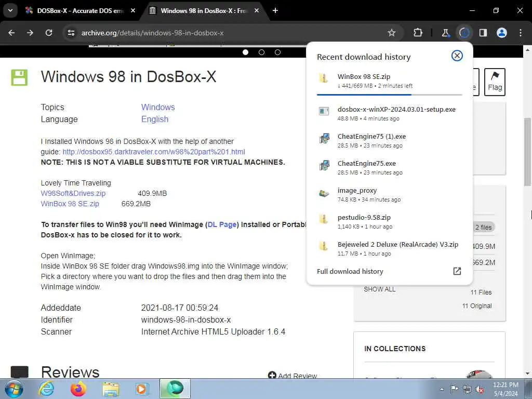Open the Windows topic link
532x399 pixels.
[x=158, y=107]
